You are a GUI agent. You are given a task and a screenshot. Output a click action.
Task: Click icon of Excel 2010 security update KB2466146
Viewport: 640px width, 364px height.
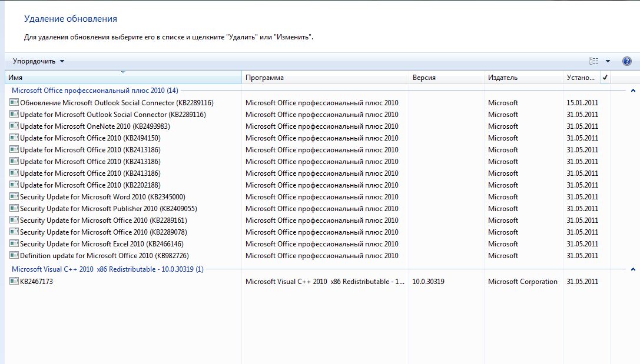[14, 244]
